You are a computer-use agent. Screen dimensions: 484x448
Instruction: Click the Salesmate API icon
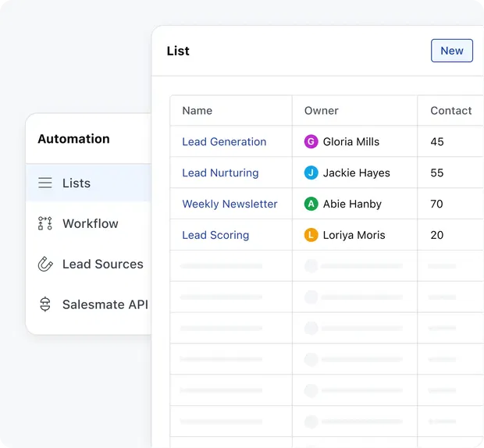tap(45, 305)
